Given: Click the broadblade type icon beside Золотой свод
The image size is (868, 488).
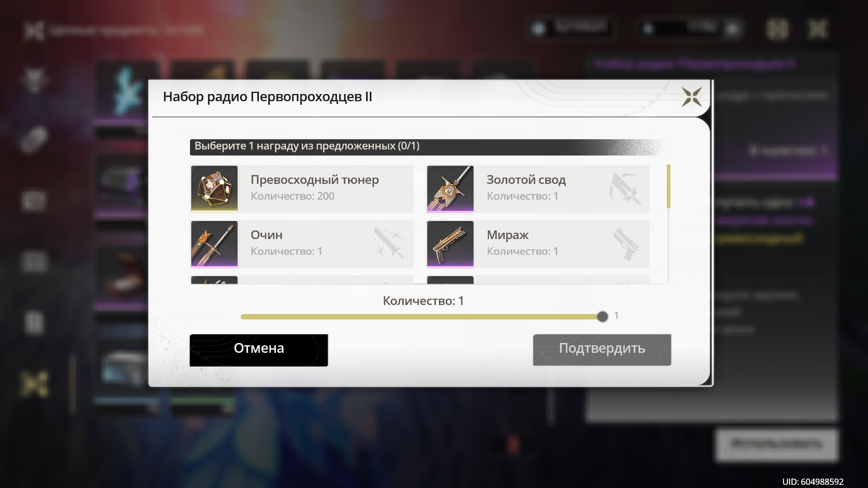Looking at the screenshot, I should click(626, 189).
